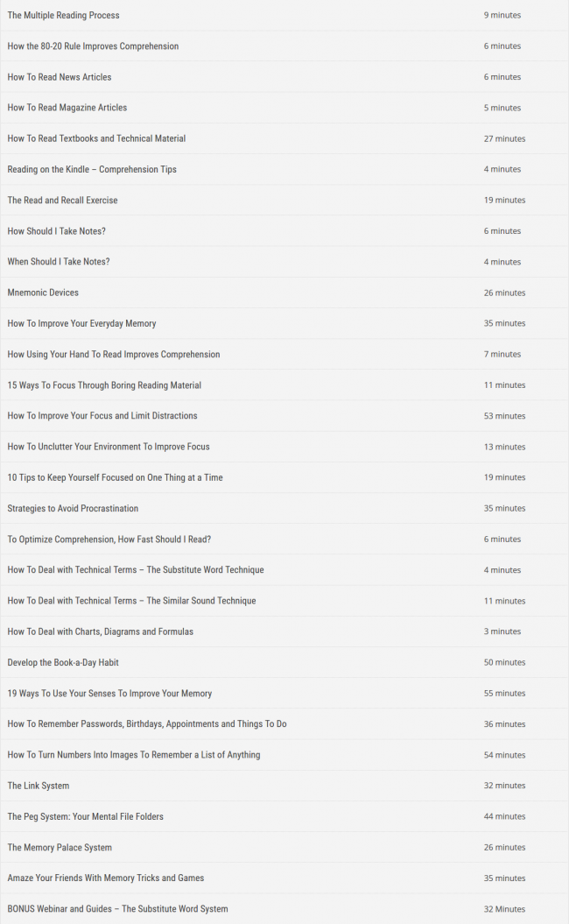
Task: Open 'How To Read Textbooks and Technical Material'
Action: click(x=96, y=138)
